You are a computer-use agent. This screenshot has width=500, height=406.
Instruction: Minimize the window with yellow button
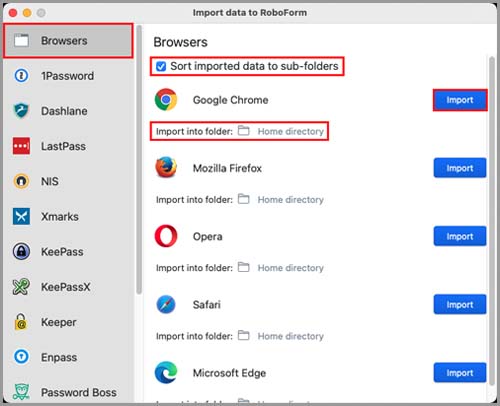coord(27,13)
